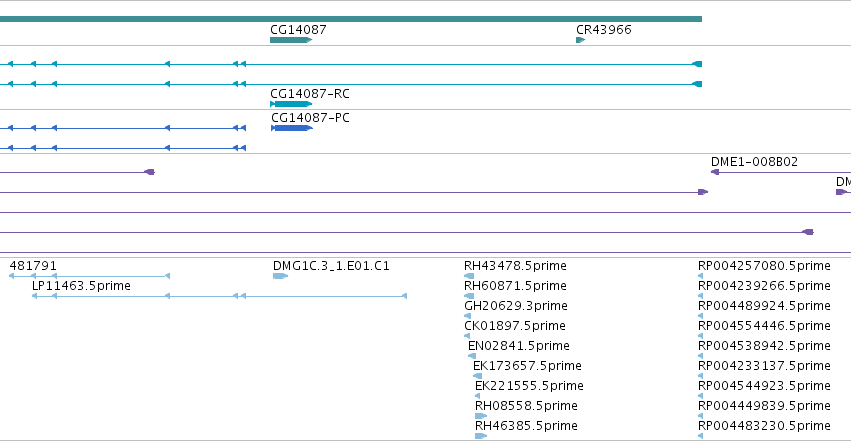Click the RP004483230.5prime label
Image resolution: width=851 pixels, height=441 pixels.
pyautogui.click(x=764, y=425)
